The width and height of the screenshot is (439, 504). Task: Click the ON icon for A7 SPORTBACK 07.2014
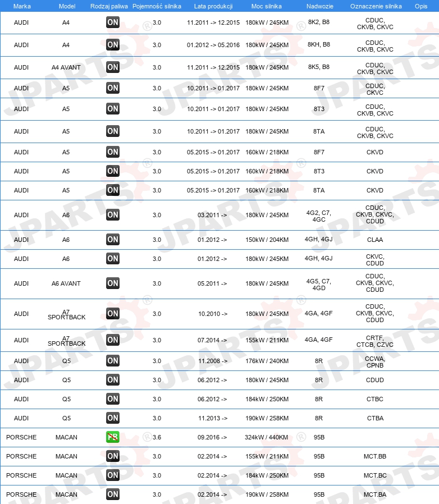pos(113,340)
